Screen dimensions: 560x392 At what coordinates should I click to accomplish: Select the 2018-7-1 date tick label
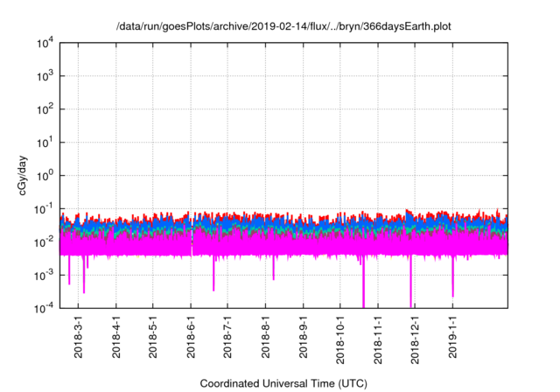click(227, 337)
